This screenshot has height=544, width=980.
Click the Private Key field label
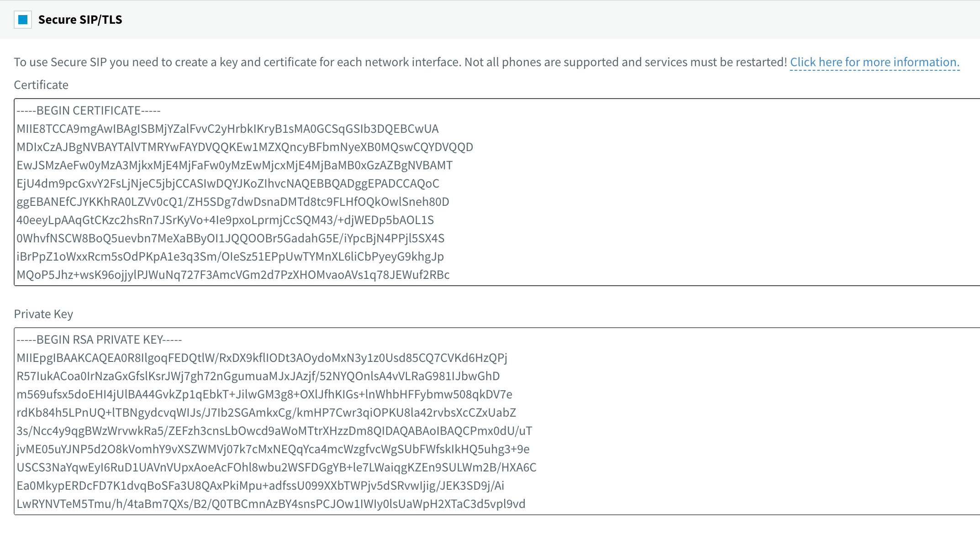[x=43, y=314]
